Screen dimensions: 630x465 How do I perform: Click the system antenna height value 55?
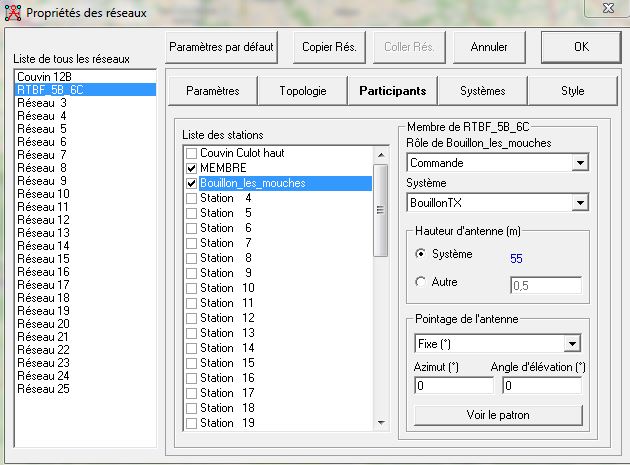click(x=516, y=258)
